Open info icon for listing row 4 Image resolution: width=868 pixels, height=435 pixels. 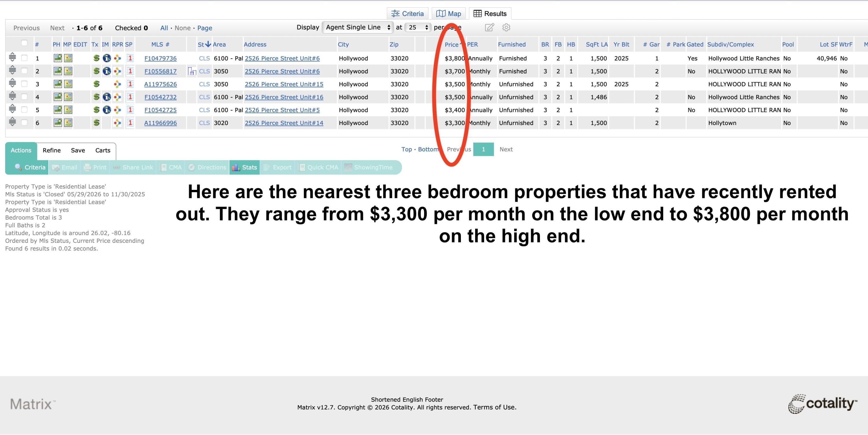(107, 97)
